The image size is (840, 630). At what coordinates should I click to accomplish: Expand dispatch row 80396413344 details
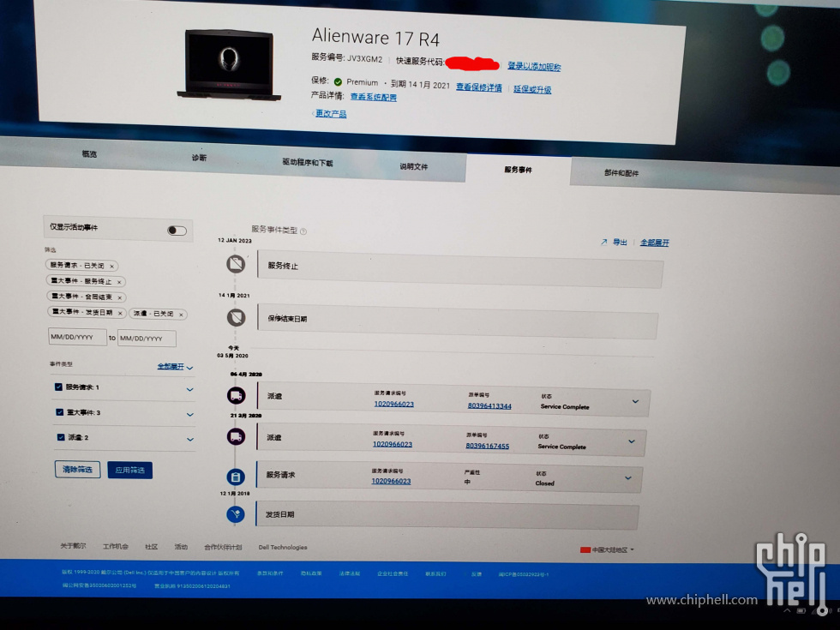pos(635,401)
